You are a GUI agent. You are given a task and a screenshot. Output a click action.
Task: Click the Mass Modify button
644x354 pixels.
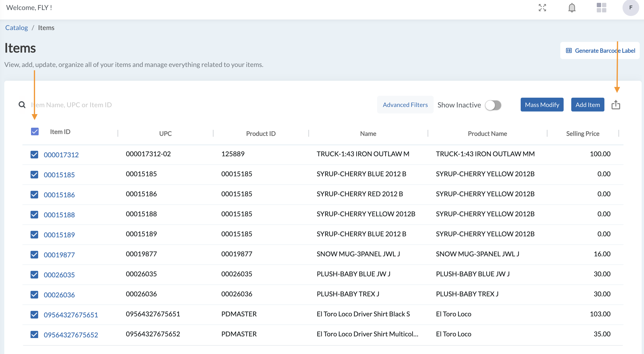542,105
